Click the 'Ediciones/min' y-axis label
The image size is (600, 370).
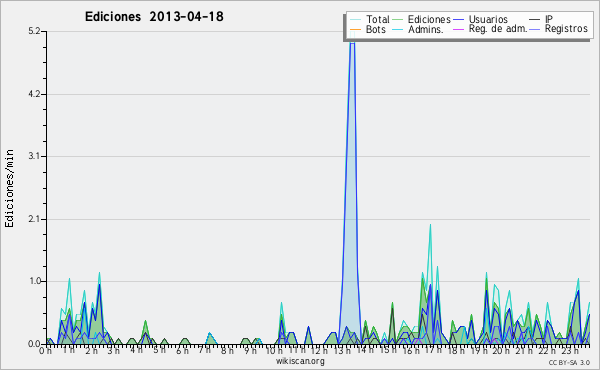click(9, 188)
